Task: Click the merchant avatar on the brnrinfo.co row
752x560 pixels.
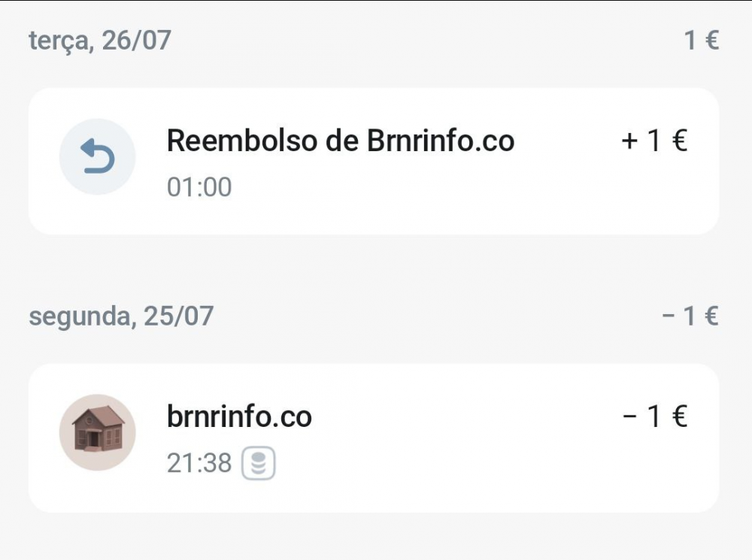Action: (x=97, y=431)
